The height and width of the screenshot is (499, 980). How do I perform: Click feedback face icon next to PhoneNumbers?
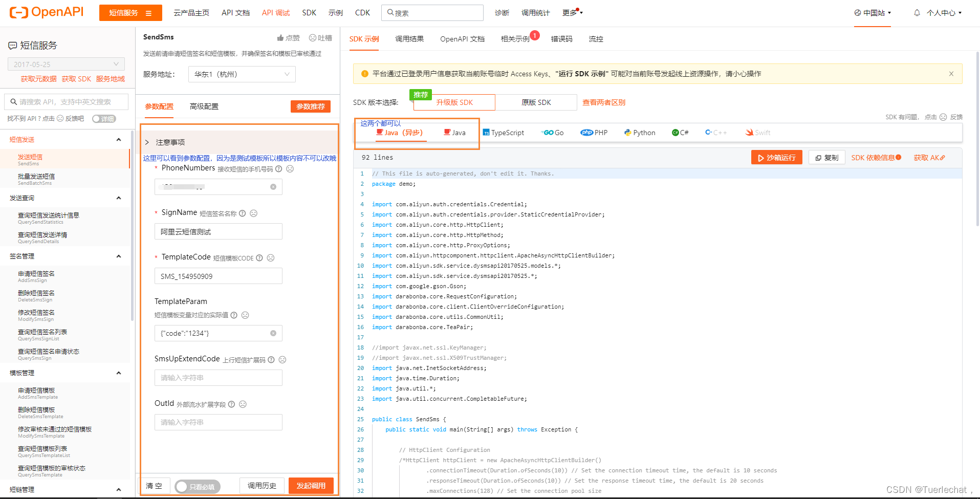pyautogui.click(x=290, y=169)
